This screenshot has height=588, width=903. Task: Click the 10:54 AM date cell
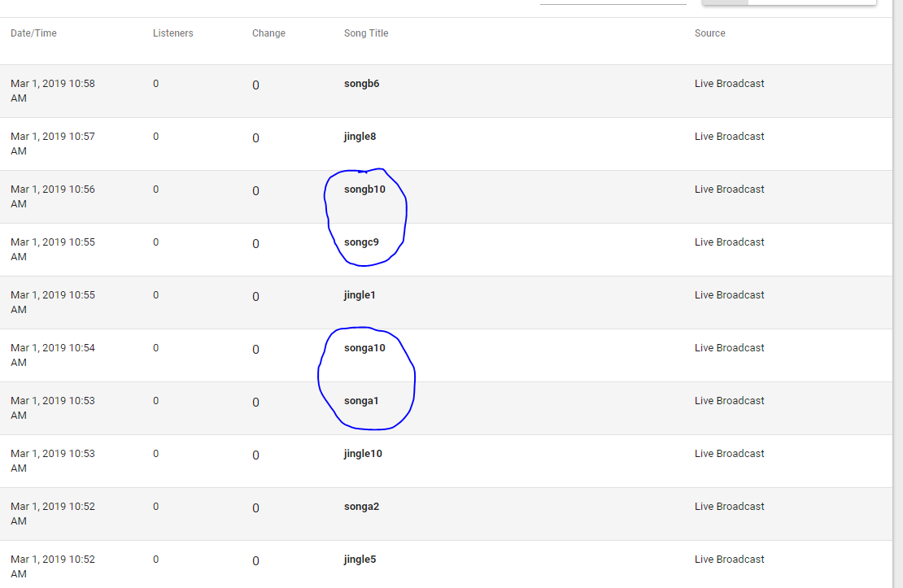click(x=52, y=355)
